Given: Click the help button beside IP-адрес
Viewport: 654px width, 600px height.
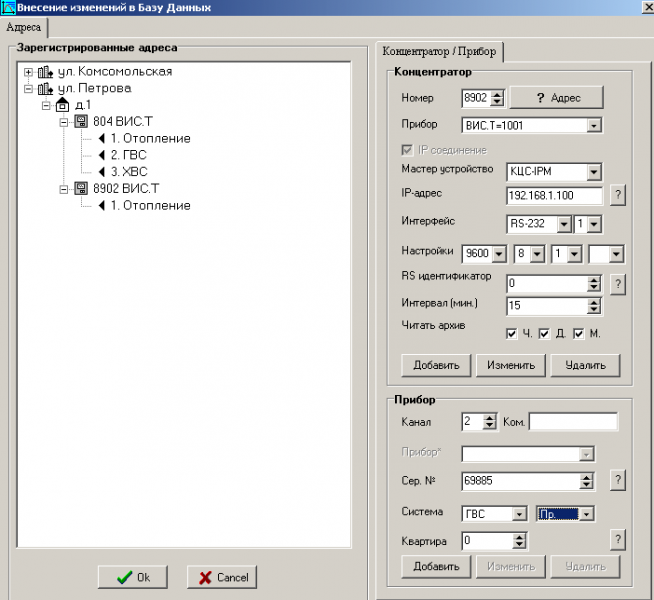Looking at the screenshot, I should [618, 195].
